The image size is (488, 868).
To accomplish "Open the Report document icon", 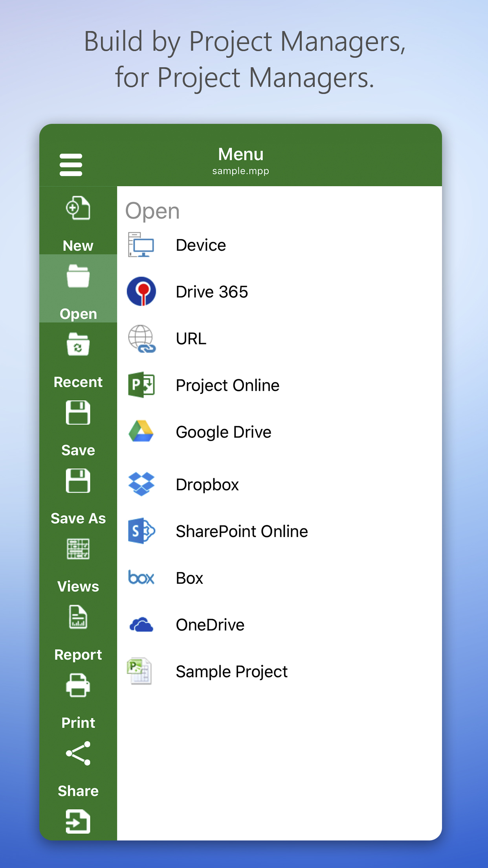I will point(78,617).
